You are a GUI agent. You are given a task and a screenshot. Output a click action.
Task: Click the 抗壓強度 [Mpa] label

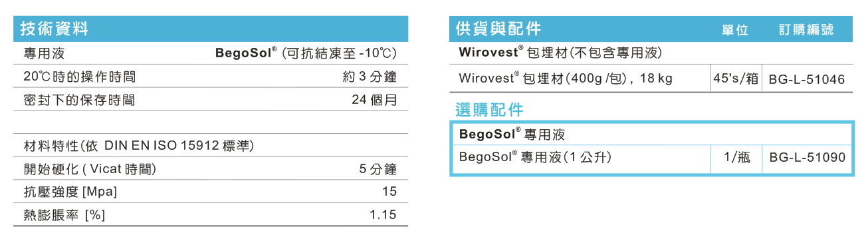coord(70,192)
